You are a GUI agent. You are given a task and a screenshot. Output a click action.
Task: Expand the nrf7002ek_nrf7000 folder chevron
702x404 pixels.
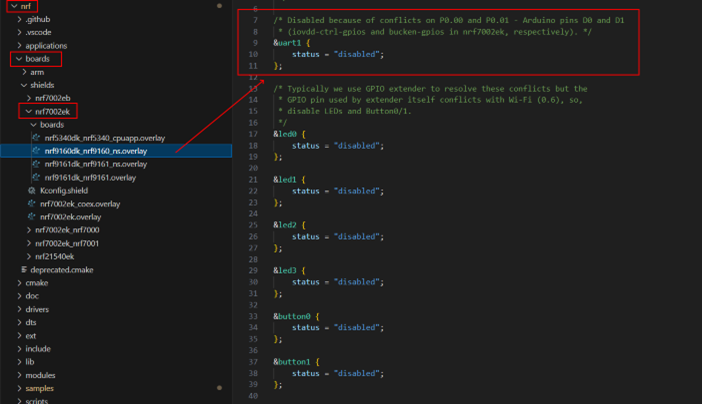(x=29, y=230)
